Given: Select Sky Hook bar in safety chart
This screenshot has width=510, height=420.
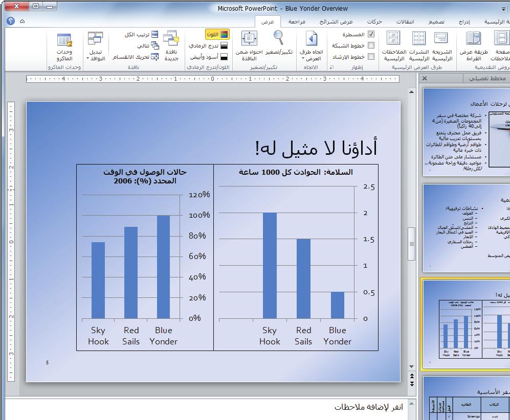Looking at the screenshot, I should (270, 266).
